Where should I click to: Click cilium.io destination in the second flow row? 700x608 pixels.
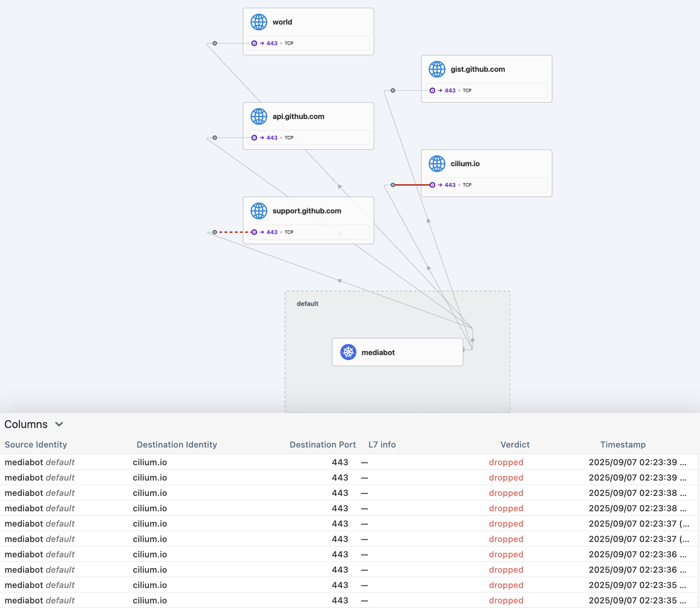tap(150, 477)
